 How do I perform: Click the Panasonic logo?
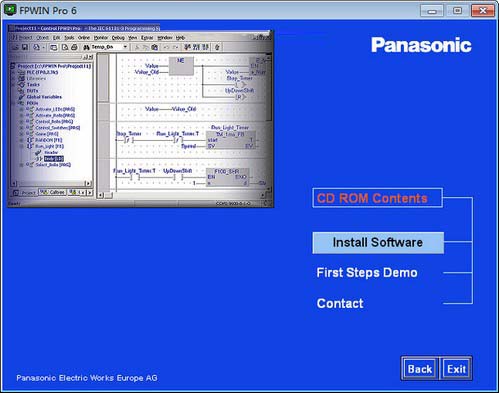(421, 45)
